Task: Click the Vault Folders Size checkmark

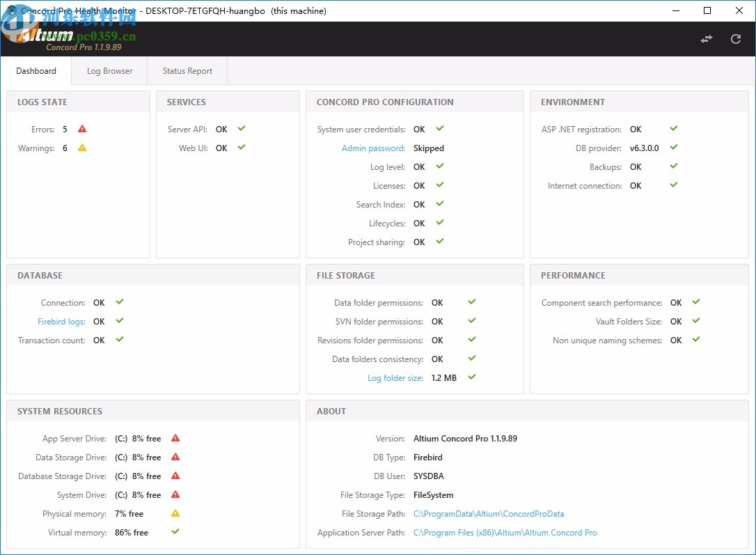Action: click(x=695, y=321)
